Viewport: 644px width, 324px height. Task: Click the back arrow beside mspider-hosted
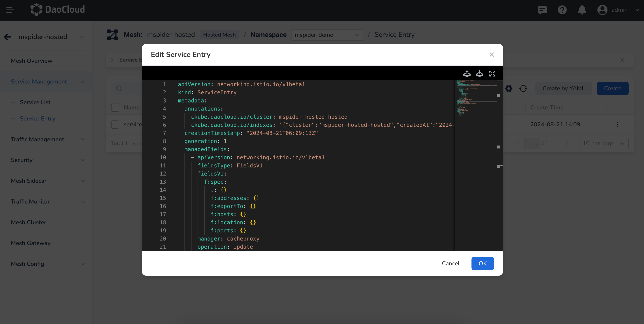coord(8,37)
